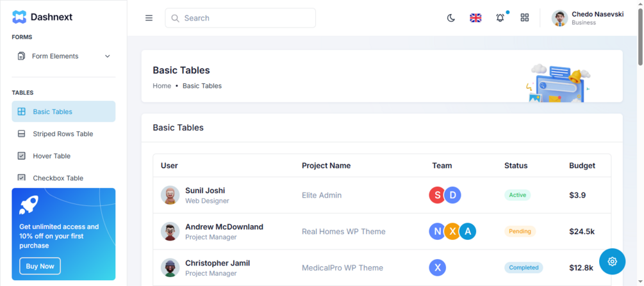Image resolution: width=644 pixels, height=286 pixels.
Task: Expand Form Elements menu chevron
Action: tap(107, 56)
